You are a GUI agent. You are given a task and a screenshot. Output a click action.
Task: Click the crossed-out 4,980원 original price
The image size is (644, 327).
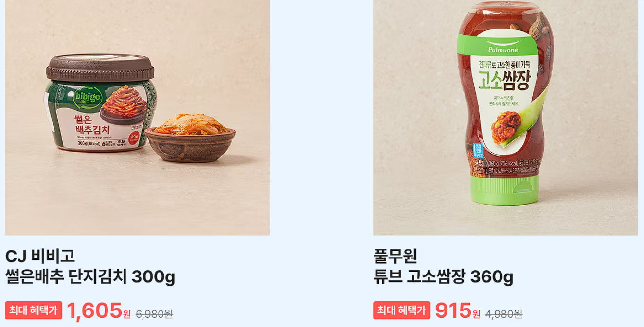[503, 314]
